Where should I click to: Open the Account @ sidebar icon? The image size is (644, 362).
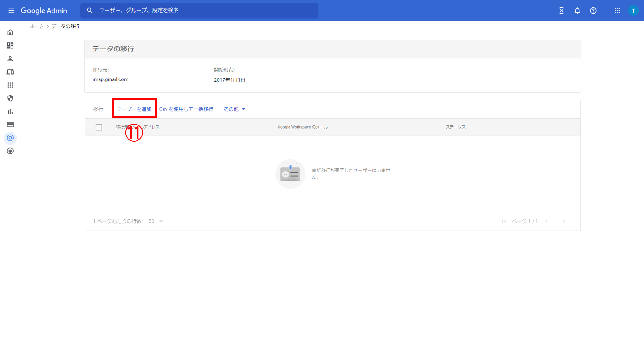pyautogui.click(x=10, y=138)
